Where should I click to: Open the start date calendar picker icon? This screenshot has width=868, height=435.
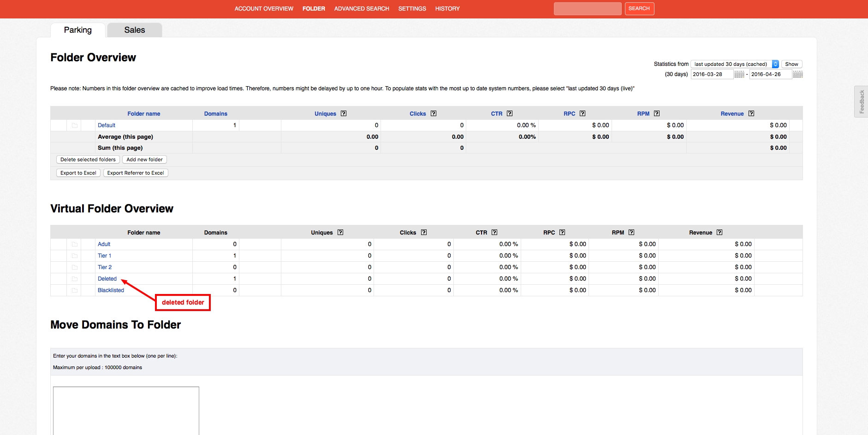click(x=739, y=75)
